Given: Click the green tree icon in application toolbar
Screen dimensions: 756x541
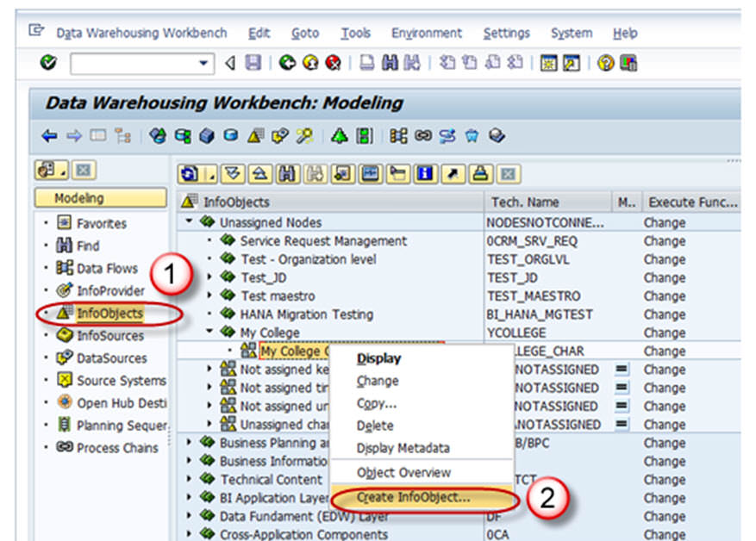Looking at the screenshot, I should [340, 136].
